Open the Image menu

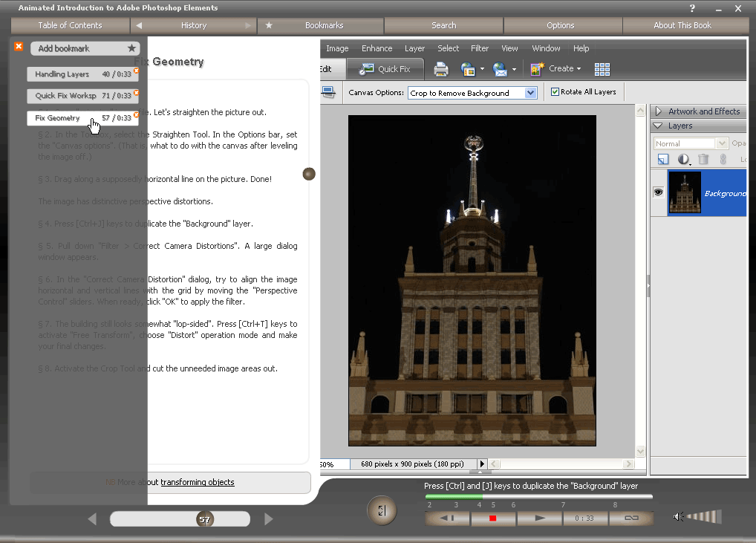pyautogui.click(x=337, y=48)
